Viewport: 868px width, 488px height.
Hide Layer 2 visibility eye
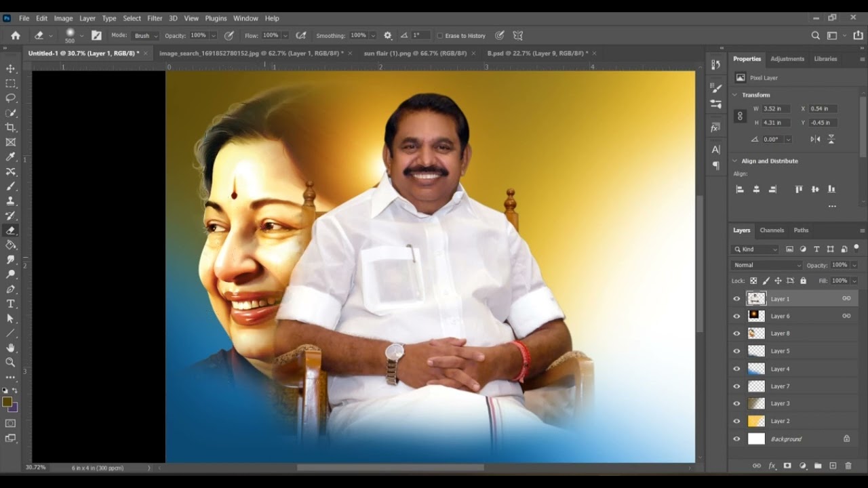coord(736,421)
